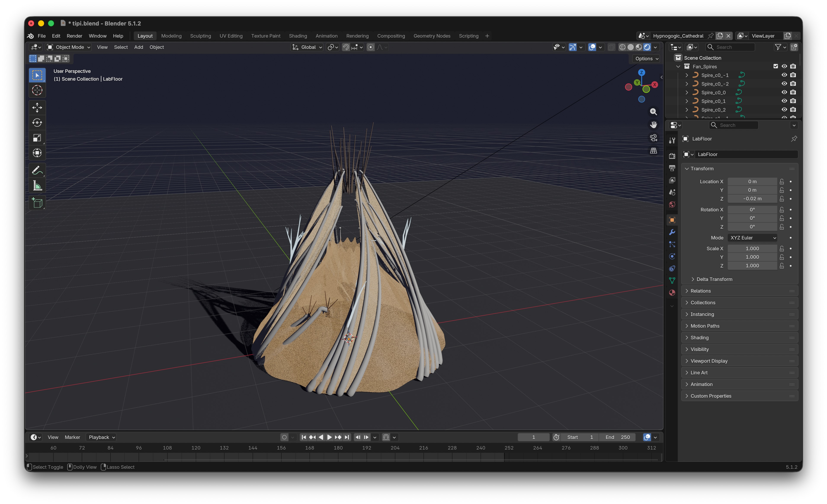Open the Material properties tab
Image resolution: width=827 pixels, height=504 pixels.
pyautogui.click(x=672, y=293)
